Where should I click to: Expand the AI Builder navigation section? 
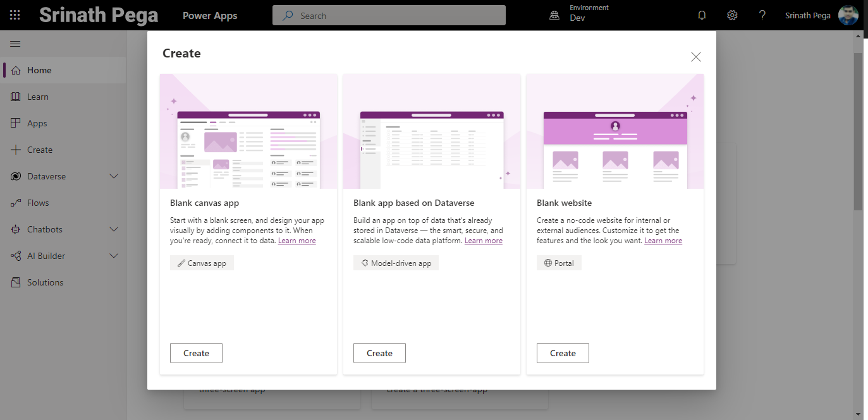coord(114,256)
